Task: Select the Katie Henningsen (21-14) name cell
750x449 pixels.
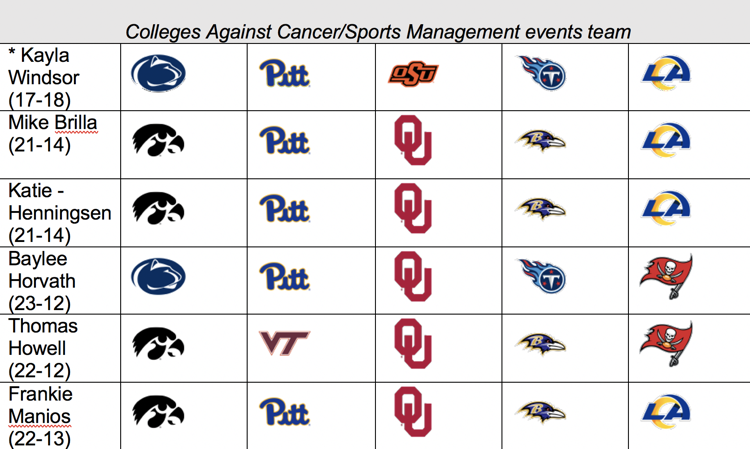Action: (x=60, y=213)
